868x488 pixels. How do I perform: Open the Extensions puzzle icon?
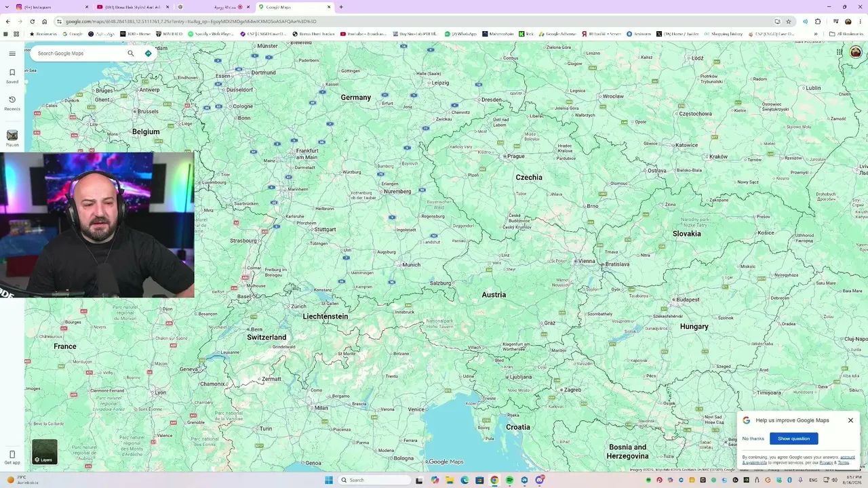(x=818, y=22)
